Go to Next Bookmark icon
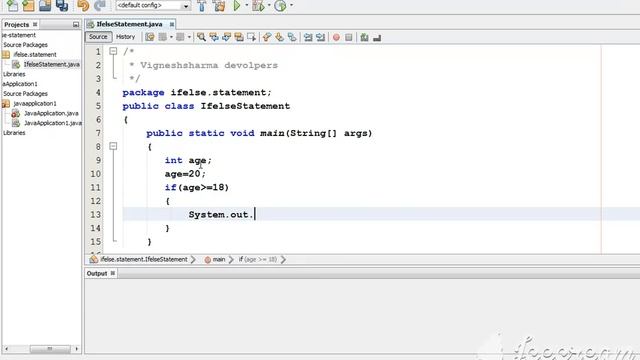The image size is (640, 360). 280,37
